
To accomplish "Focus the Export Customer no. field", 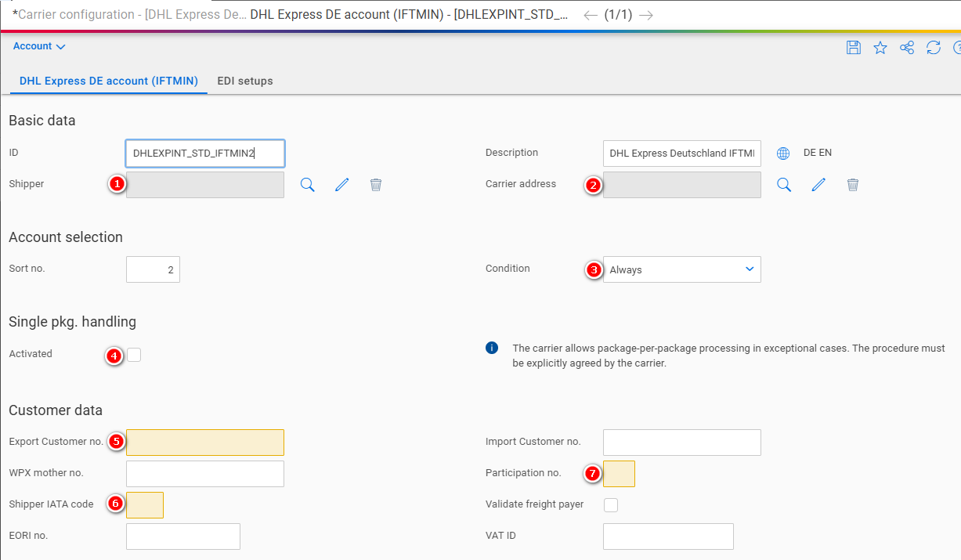I will point(205,443).
